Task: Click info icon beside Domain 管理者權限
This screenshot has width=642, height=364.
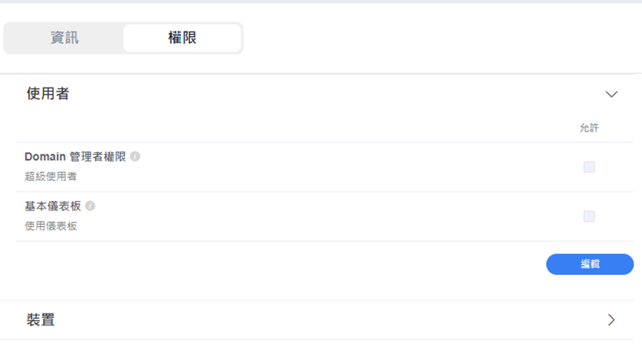Action: (135, 156)
